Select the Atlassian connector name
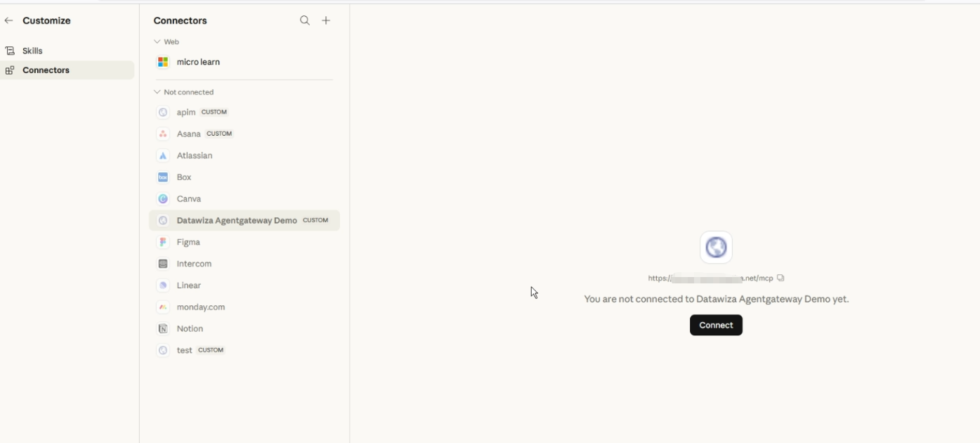 tap(195, 155)
